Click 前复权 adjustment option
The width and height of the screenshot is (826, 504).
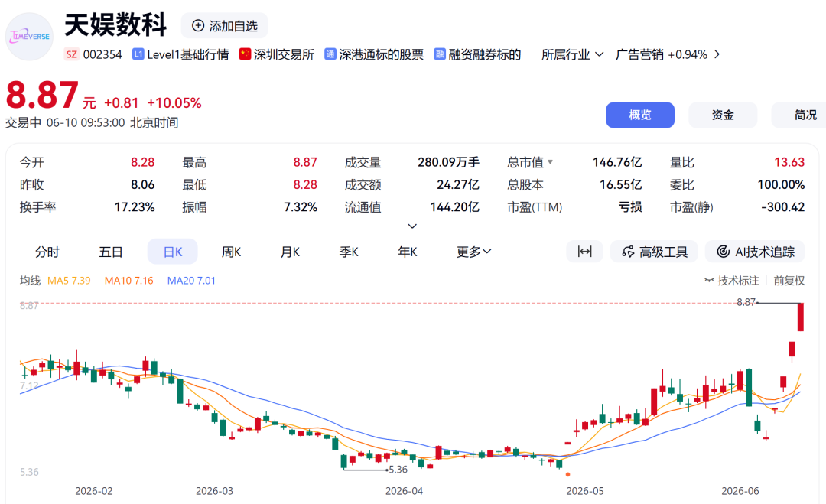789,281
